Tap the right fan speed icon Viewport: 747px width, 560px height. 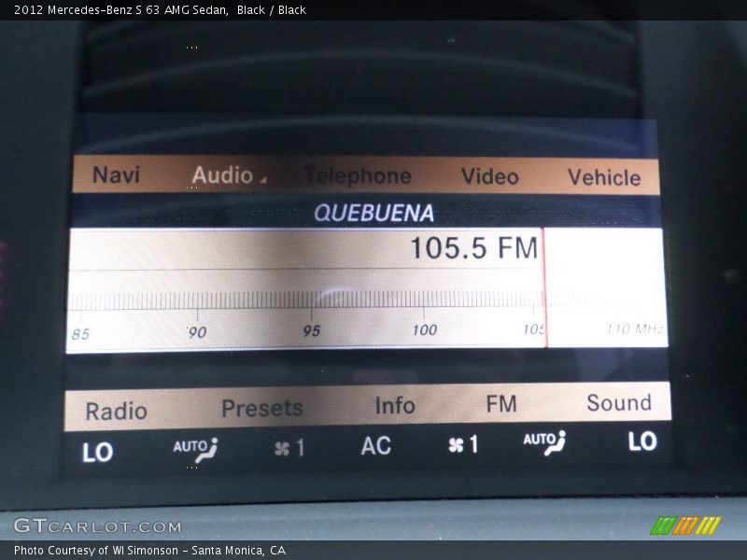(462, 445)
